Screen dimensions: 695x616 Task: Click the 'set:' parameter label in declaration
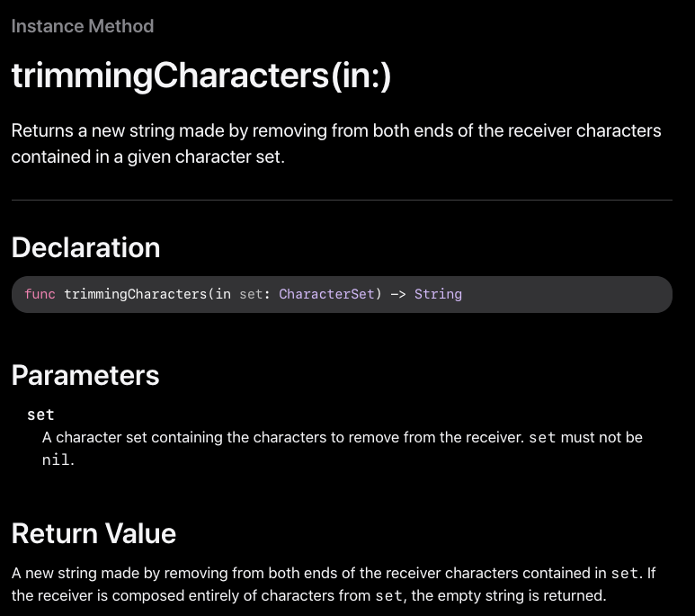pyautogui.click(x=254, y=294)
